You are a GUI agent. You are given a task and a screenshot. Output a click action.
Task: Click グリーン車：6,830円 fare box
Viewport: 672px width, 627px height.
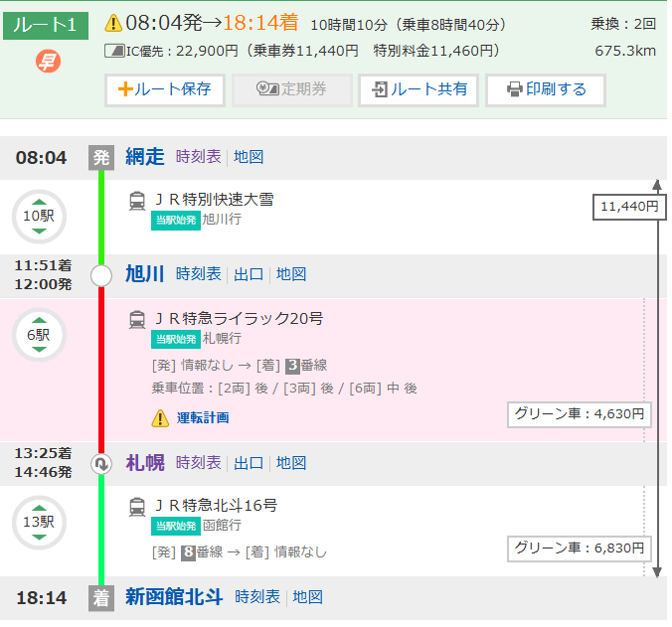click(x=579, y=549)
